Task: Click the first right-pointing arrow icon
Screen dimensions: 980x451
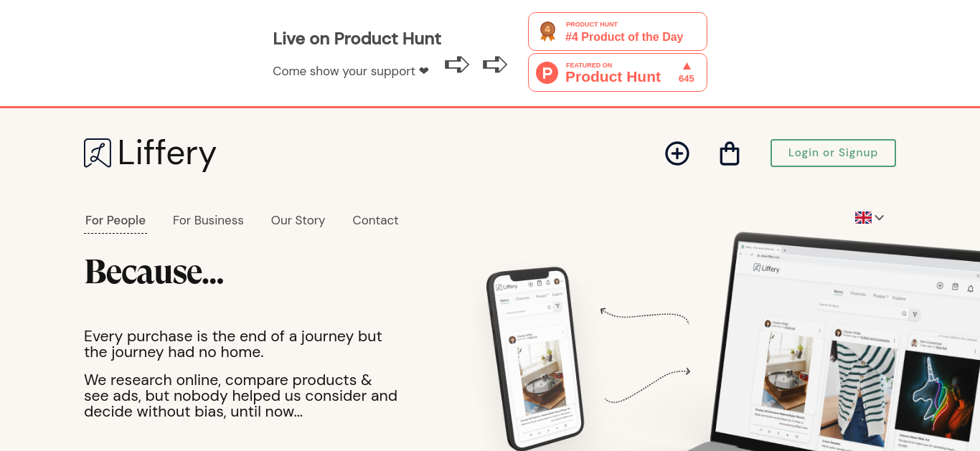Action: (457, 65)
